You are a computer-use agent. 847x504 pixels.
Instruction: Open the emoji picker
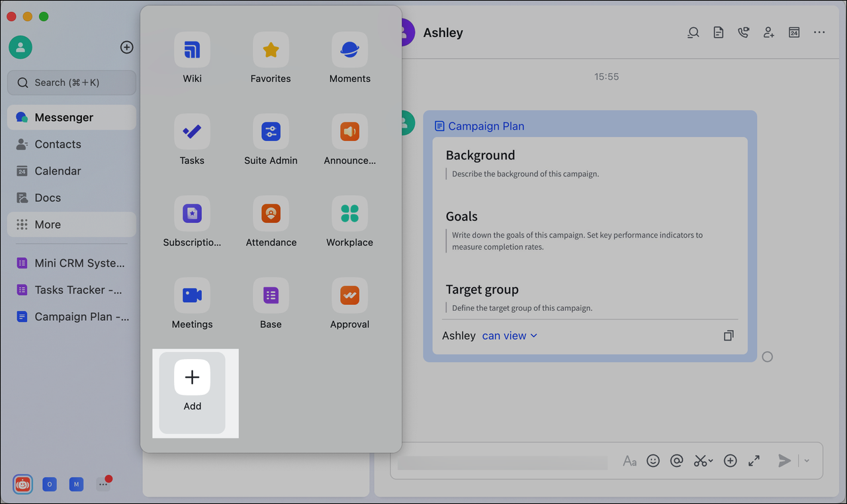(653, 461)
